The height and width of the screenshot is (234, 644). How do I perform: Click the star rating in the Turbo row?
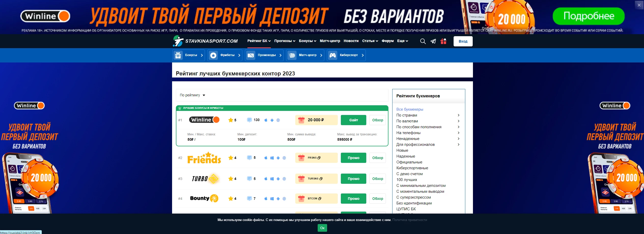click(x=232, y=179)
